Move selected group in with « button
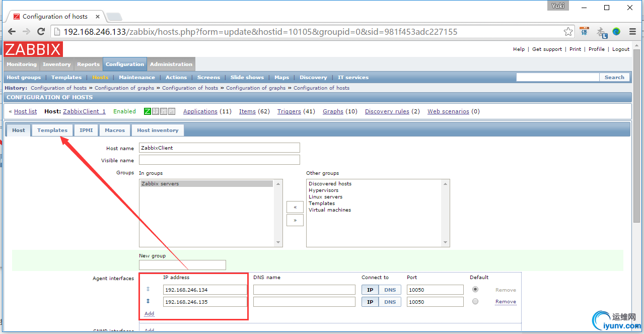 click(x=295, y=207)
